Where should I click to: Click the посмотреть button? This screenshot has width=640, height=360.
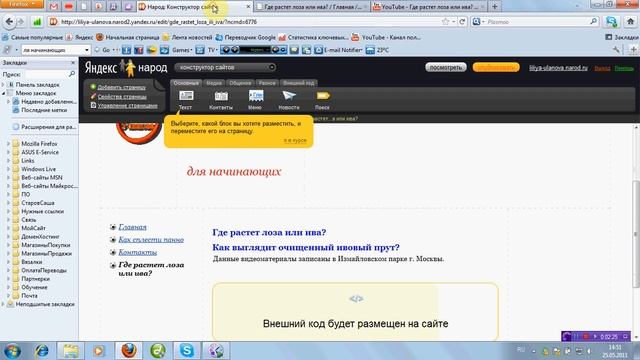[446, 67]
